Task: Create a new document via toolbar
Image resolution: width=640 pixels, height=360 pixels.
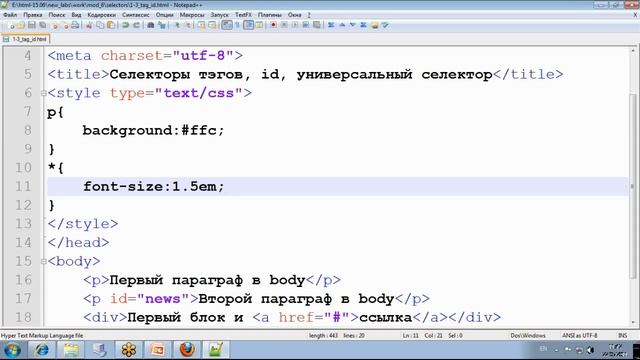Action: tap(11, 25)
